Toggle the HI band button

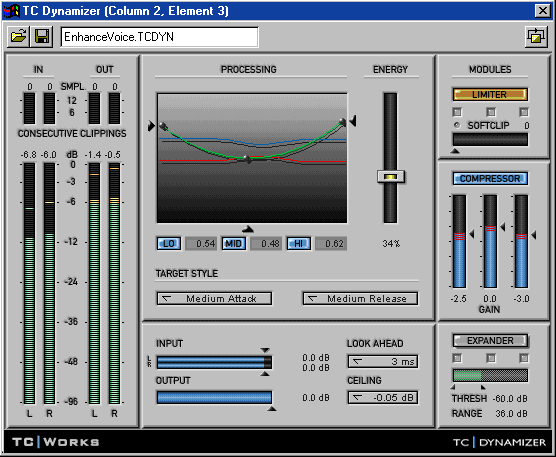(299, 244)
